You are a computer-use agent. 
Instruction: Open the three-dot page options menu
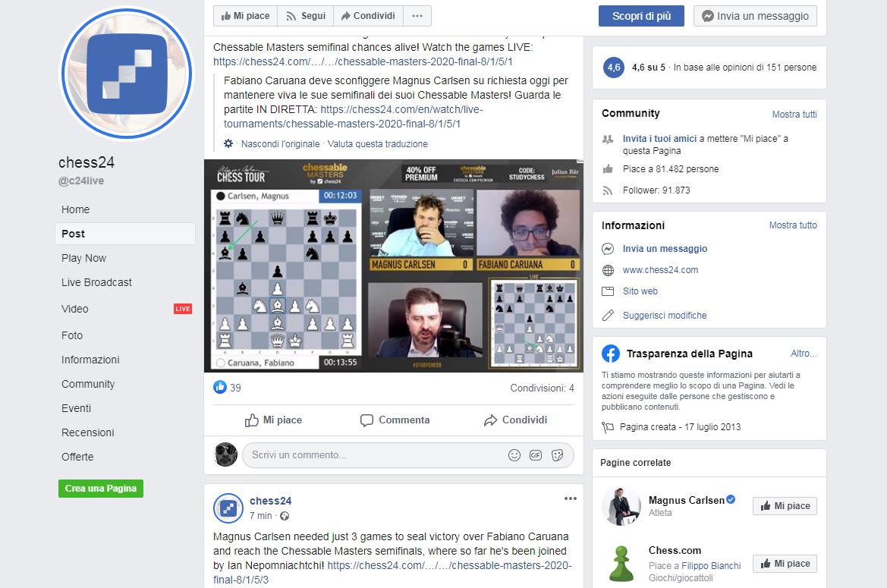[x=417, y=16]
